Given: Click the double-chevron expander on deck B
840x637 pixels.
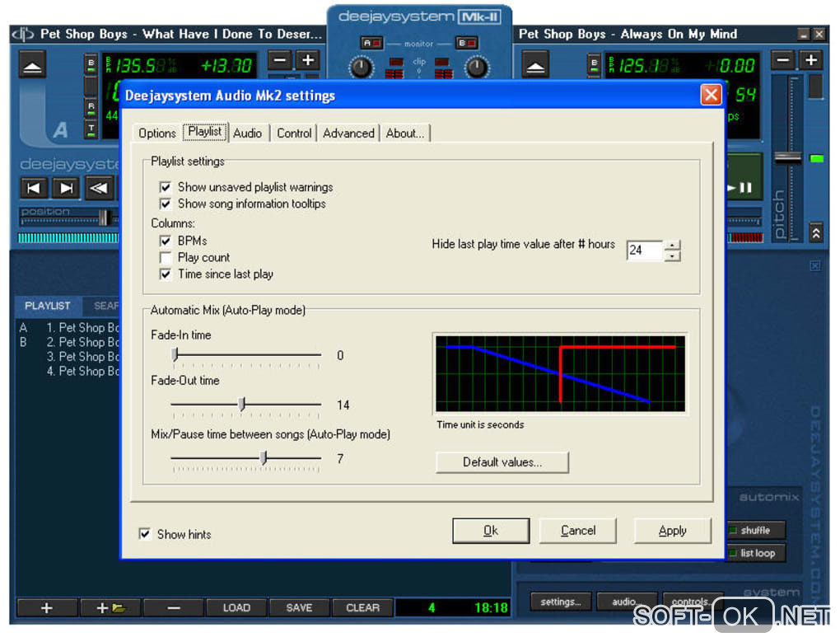Looking at the screenshot, I should pos(816,232).
